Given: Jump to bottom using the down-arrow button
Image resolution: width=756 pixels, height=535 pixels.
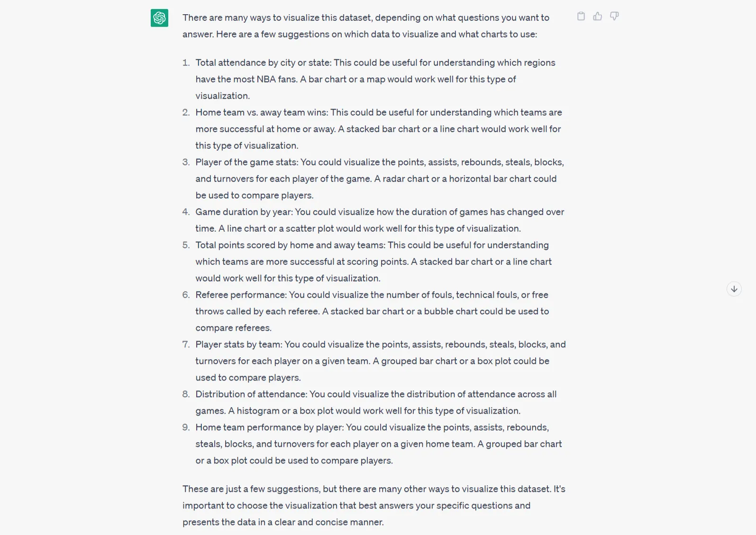Looking at the screenshot, I should pos(734,289).
